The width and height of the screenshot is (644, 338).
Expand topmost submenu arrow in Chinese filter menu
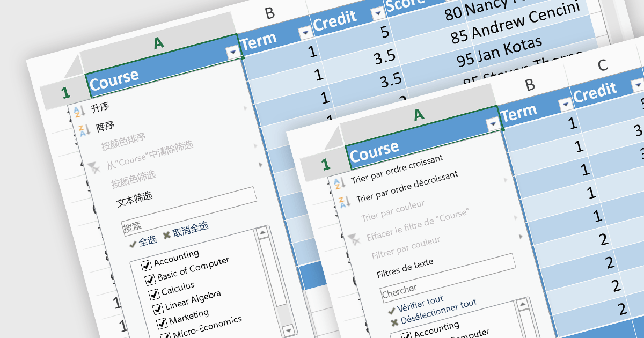point(246,108)
